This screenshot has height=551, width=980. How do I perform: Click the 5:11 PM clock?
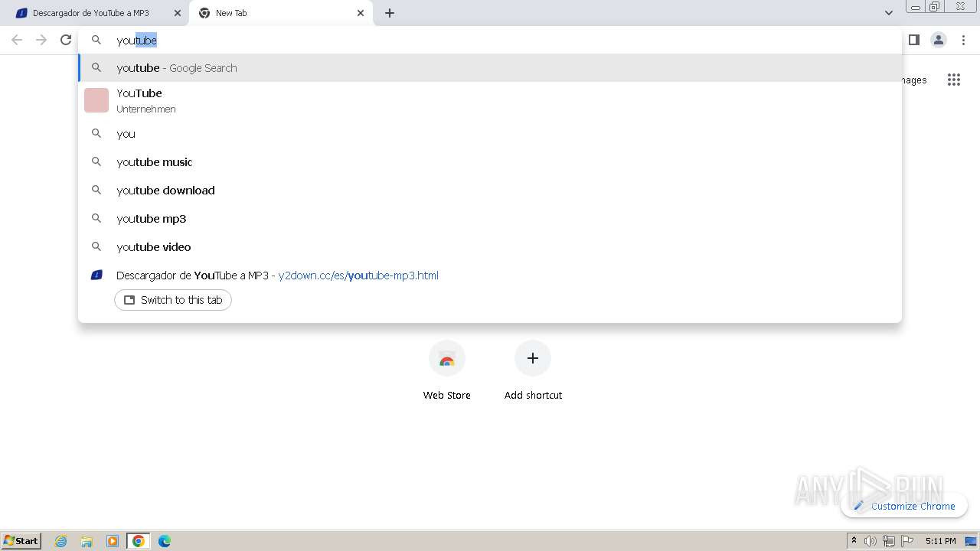940,541
